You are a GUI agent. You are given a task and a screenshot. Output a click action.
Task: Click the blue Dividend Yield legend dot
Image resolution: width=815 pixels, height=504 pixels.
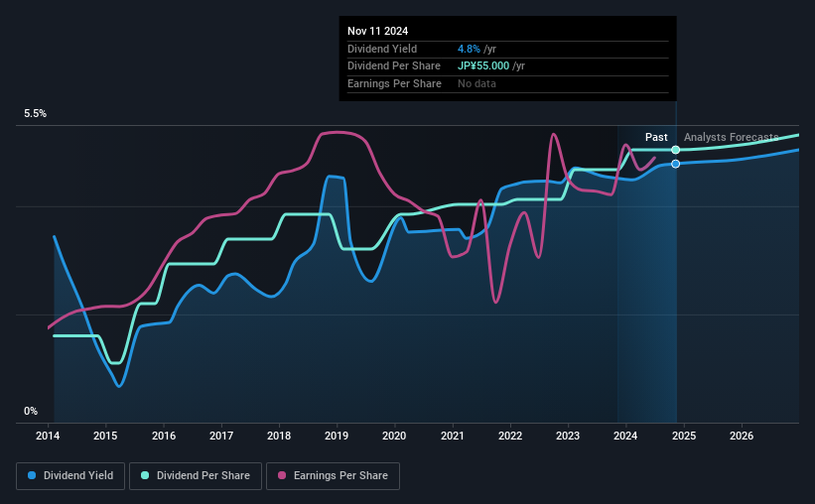tap(32, 475)
